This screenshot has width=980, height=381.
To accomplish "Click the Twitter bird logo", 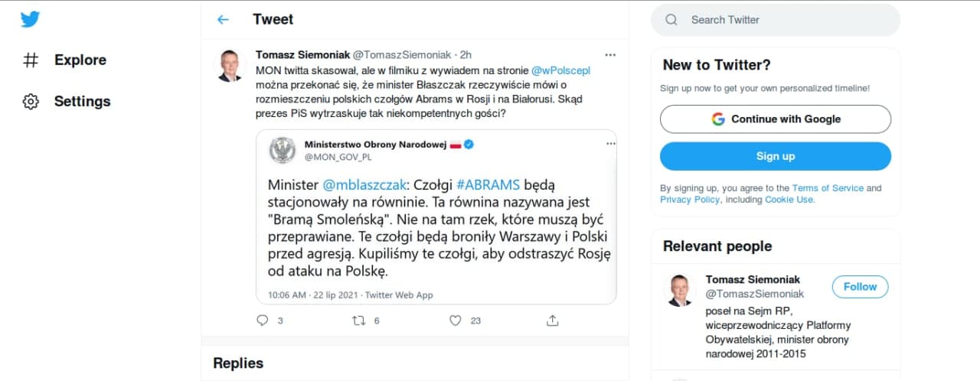I will click(x=30, y=19).
